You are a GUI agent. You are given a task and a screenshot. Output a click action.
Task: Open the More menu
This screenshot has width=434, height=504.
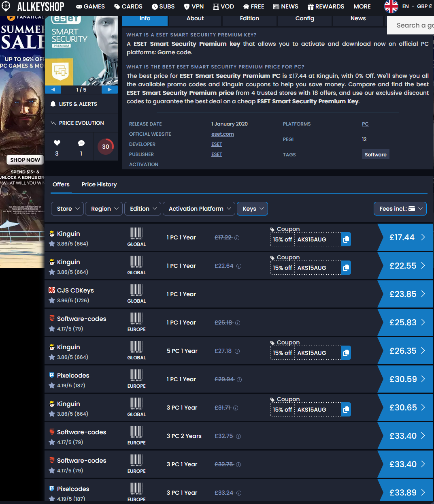(x=362, y=6)
